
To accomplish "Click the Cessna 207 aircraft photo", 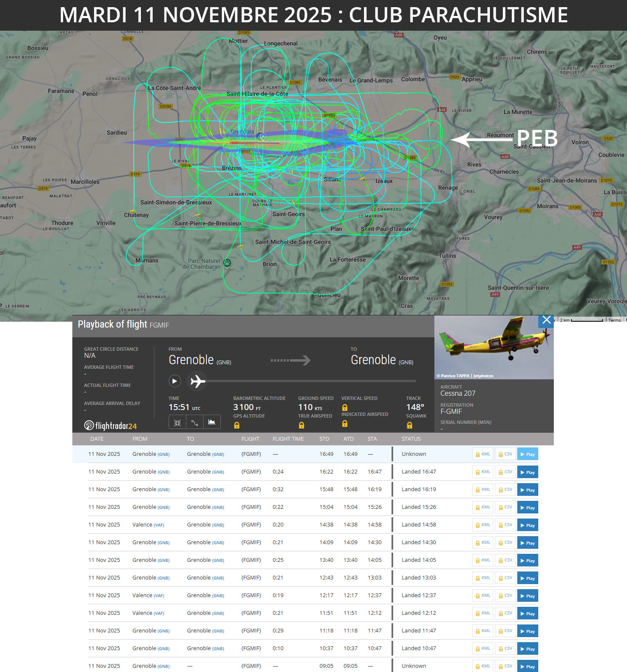I will click(x=494, y=347).
